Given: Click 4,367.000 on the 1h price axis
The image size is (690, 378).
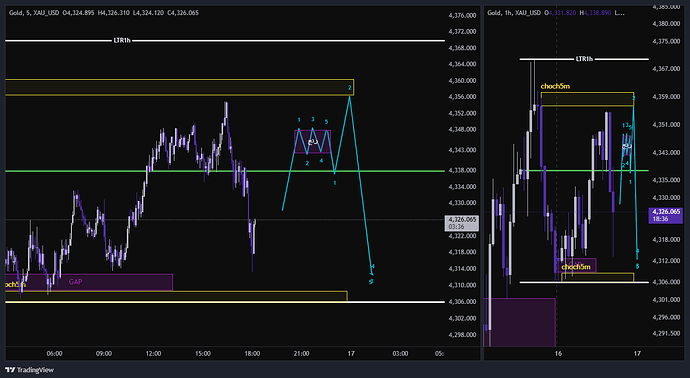Looking at the screenshot, I should coord(666,69).
